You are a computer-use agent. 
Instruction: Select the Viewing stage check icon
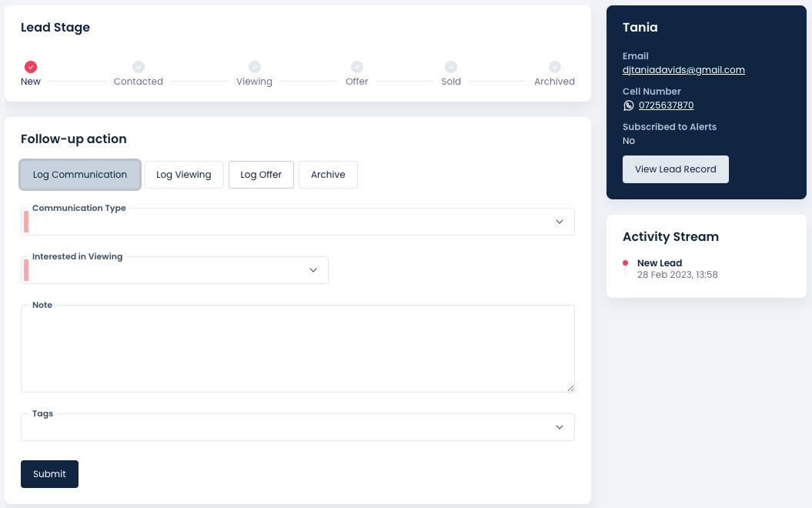point(254,67)
